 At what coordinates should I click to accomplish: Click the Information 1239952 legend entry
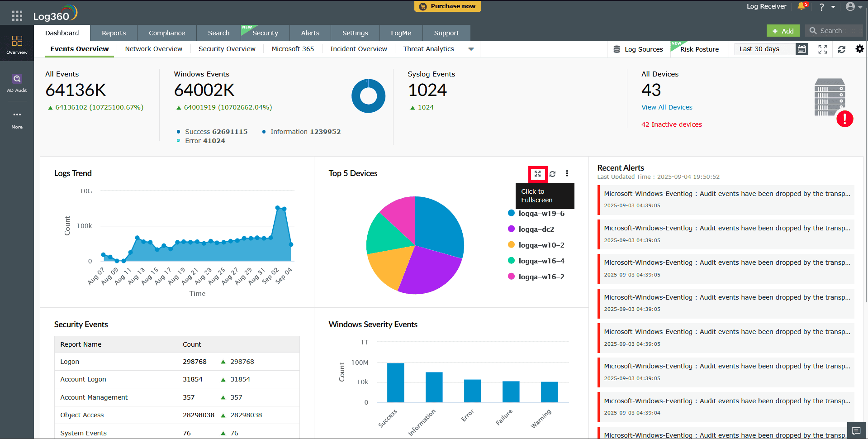[302, 132]
